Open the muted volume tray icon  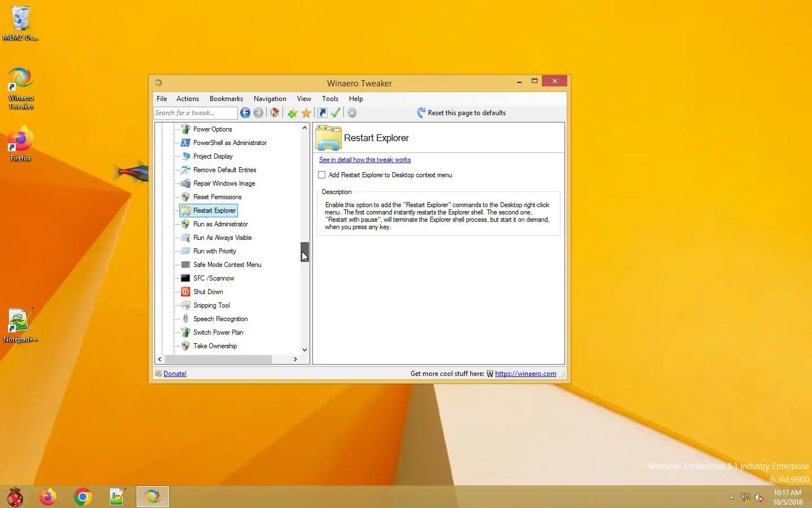point(759,497)
